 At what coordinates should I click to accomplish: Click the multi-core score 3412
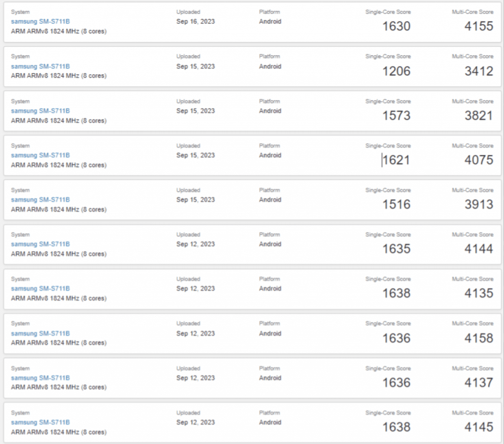478,71
